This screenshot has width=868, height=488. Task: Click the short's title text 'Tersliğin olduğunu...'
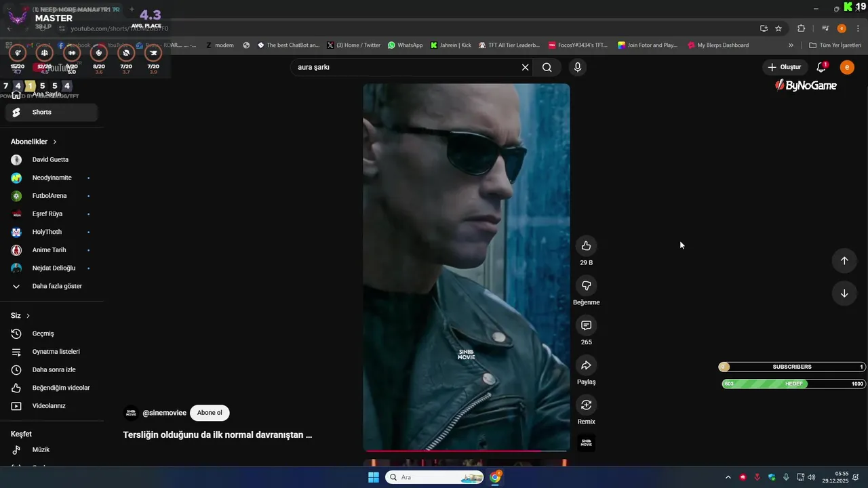tap(217, 435)
